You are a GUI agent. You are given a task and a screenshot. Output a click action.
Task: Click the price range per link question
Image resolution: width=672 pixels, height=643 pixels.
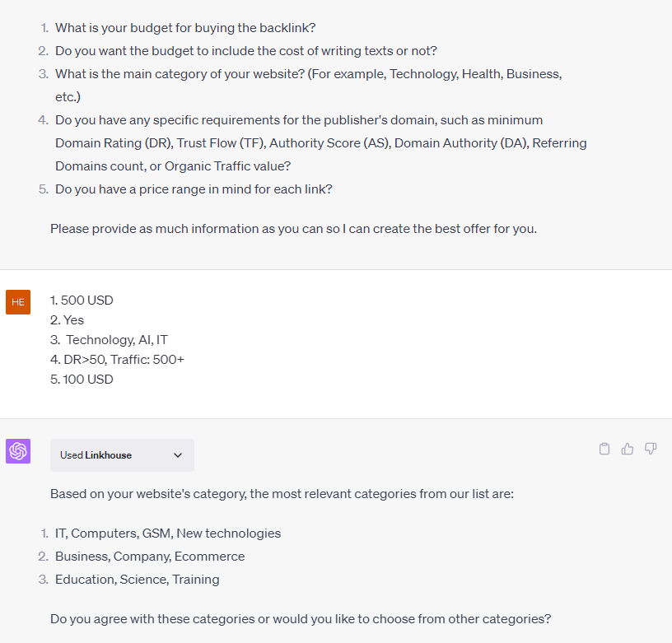click(x=194, y=189)
